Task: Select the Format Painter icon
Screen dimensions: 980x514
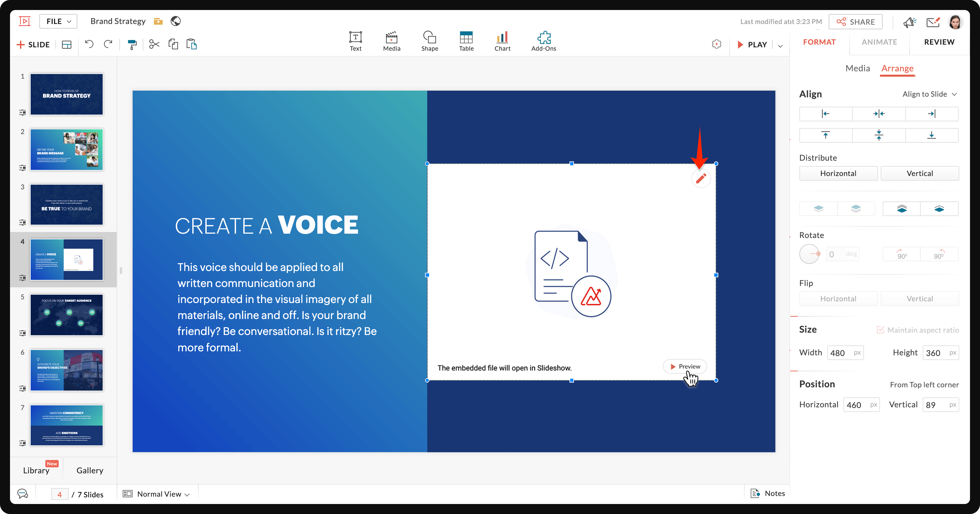Action: coord(132,45)
